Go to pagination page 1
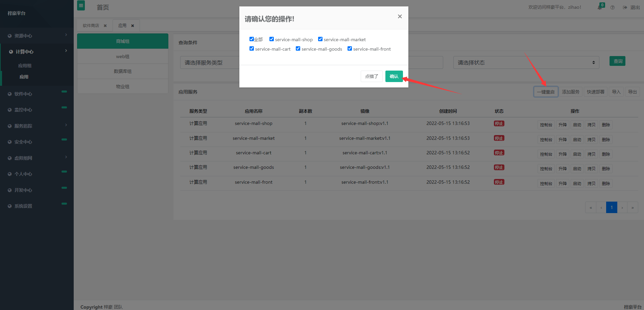This screenshot has height=310, width=644. 612,207
